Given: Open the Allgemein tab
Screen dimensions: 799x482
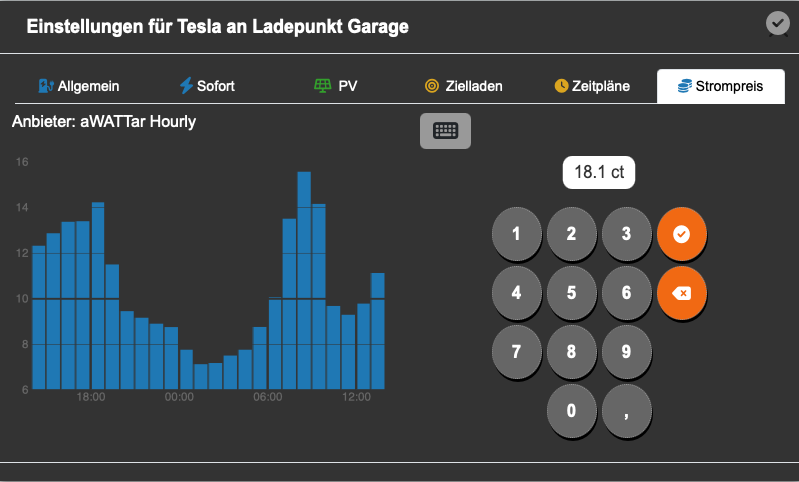Looking at the screenshot, I should (x=79, y=86).
